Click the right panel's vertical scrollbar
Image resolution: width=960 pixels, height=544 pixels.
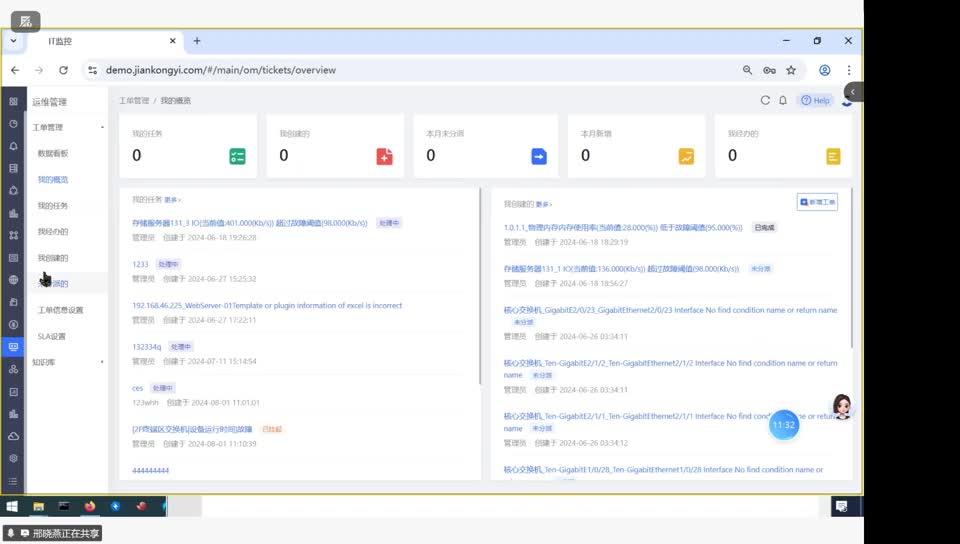(x=852, y=270)
